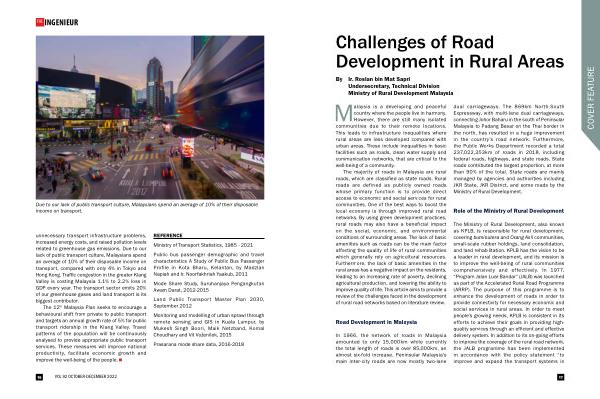Click Ministry of Rural Development Malaysia byline
600x399 pixels.
400,93
